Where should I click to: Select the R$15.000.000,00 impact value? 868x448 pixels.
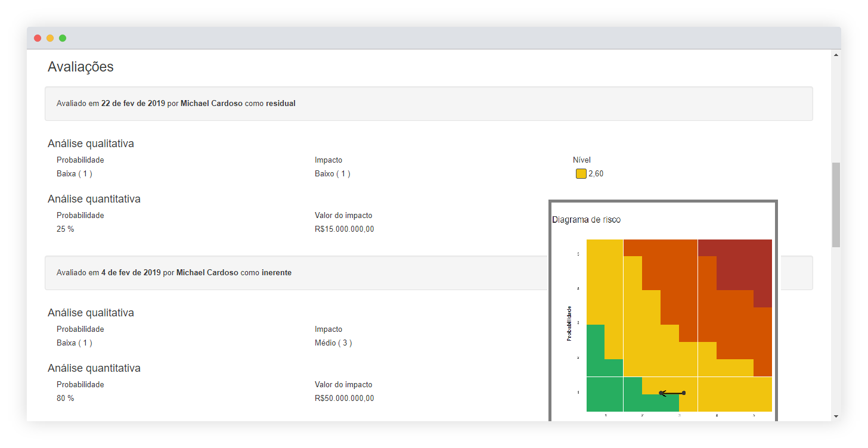pos(344,229)
